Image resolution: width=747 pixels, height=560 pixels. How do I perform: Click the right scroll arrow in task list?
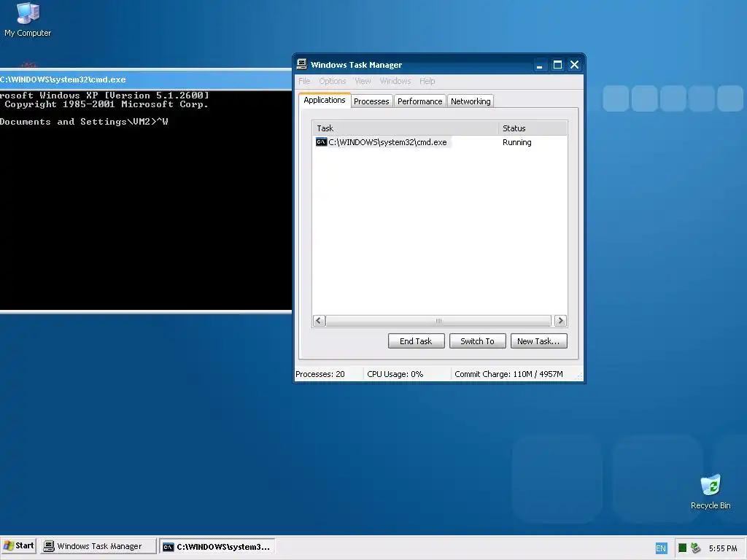(560, 321)
